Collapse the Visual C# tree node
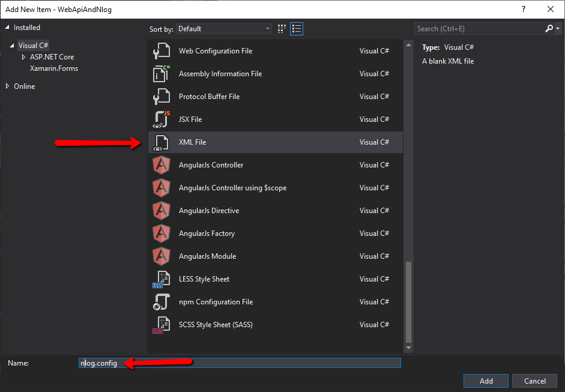The width and height of the screenshot is (565, 392). 12,46
